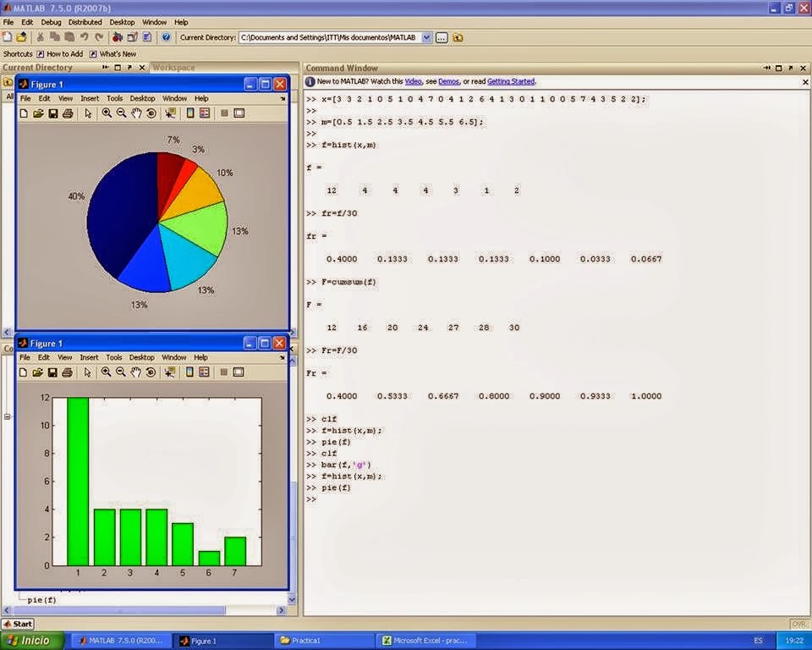Undock the Current Directory panel
812x650 pixels.
[129, 68]
